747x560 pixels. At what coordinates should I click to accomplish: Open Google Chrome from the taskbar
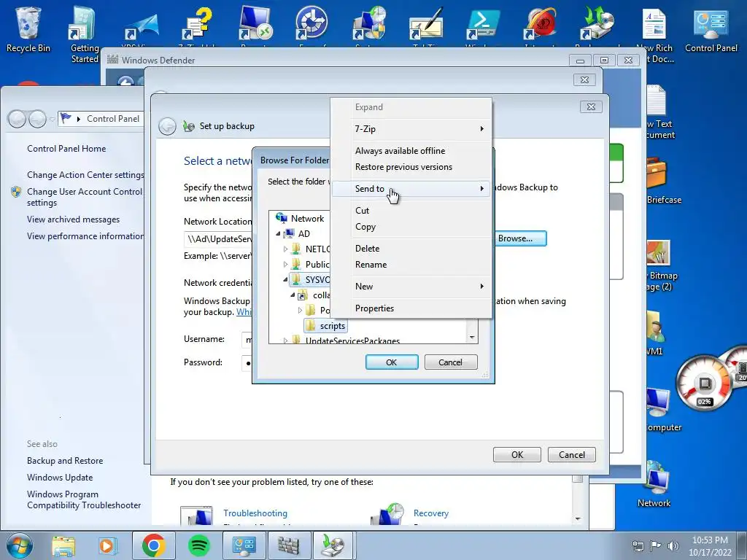[153, 545]
